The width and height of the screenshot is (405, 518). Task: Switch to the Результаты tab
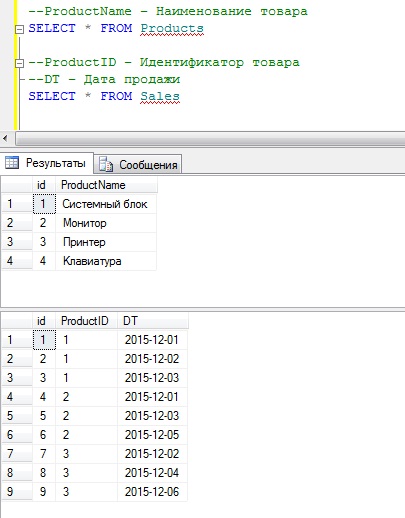(x=46, y=163)
